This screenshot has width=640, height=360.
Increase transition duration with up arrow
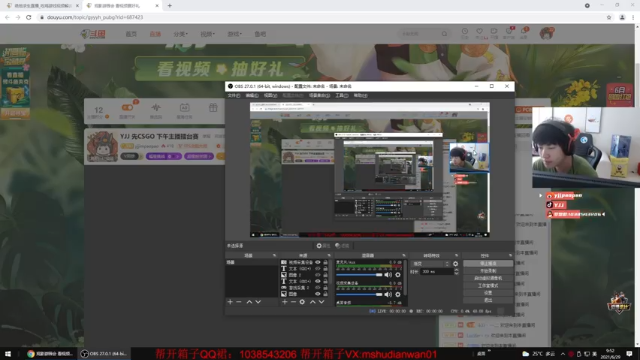pos(456,270)
